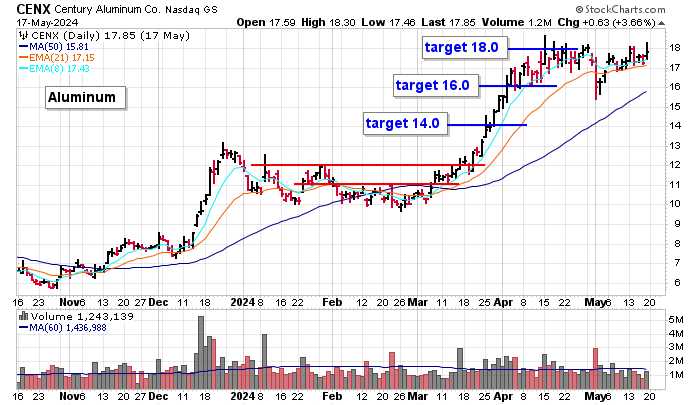Click the High 18.30 value

click(328, 22)
